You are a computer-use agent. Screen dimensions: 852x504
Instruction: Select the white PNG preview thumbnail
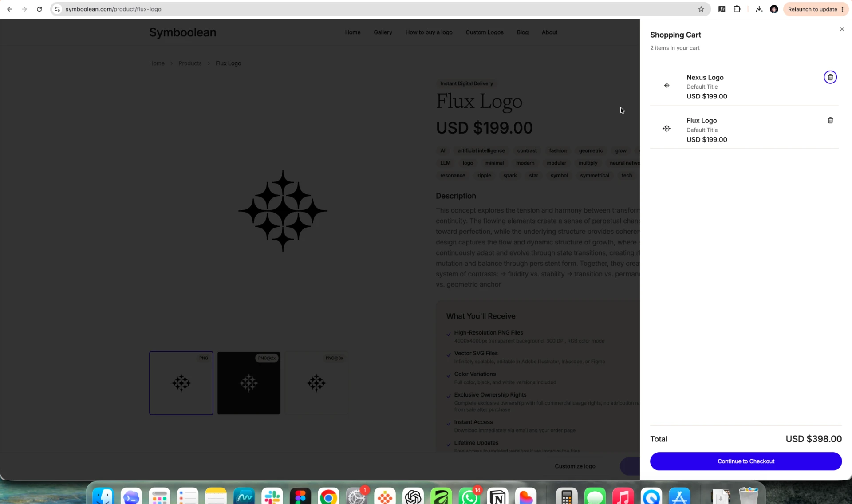click(x=181, y=383)
